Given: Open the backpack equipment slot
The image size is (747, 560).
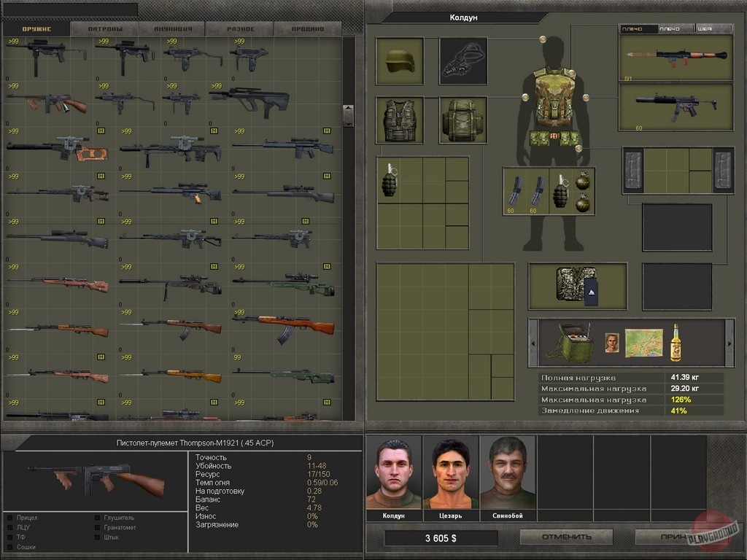Looking at the screenshot, I should click(463, 120).
